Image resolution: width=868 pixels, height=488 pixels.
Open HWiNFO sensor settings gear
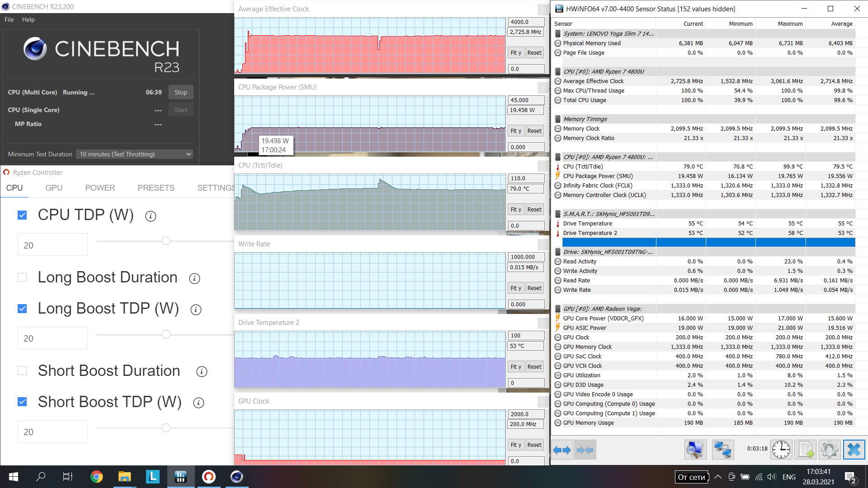tap(830, 450)
